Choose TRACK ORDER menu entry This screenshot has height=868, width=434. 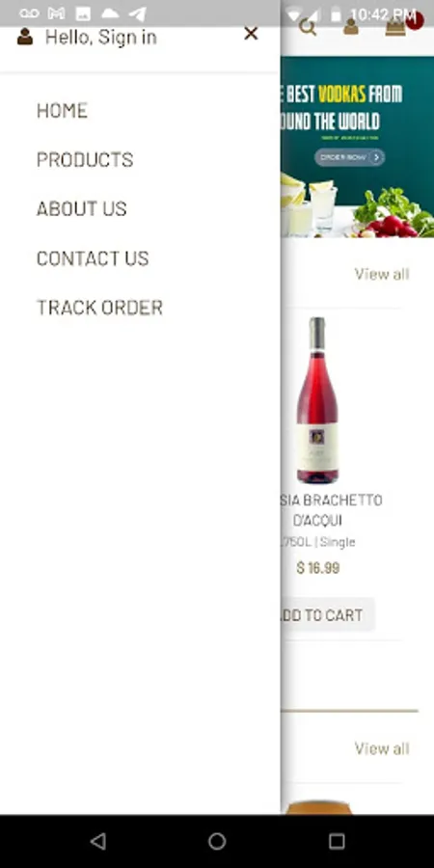click(99, 308)
